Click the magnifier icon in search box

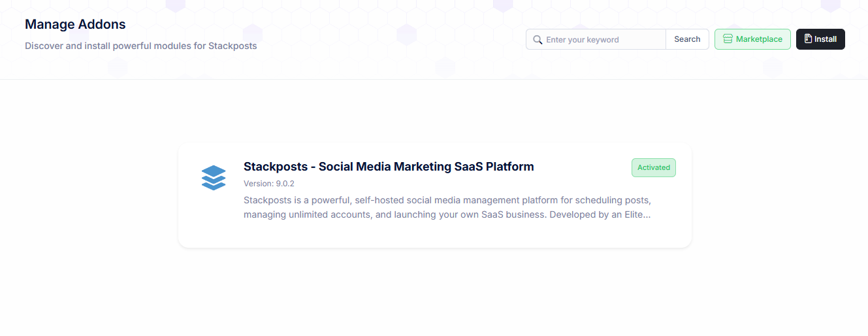538,40
